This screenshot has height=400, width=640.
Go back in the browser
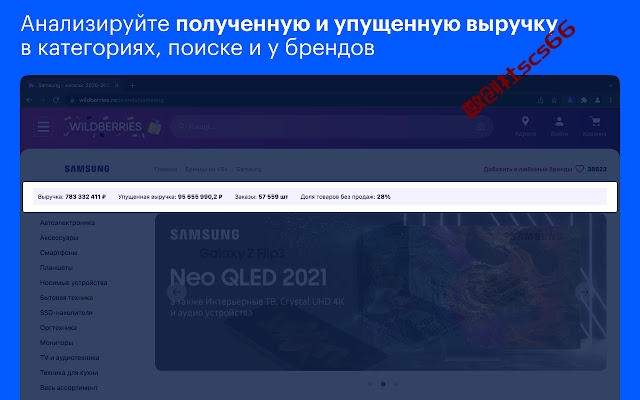click(x=29, y=100)
